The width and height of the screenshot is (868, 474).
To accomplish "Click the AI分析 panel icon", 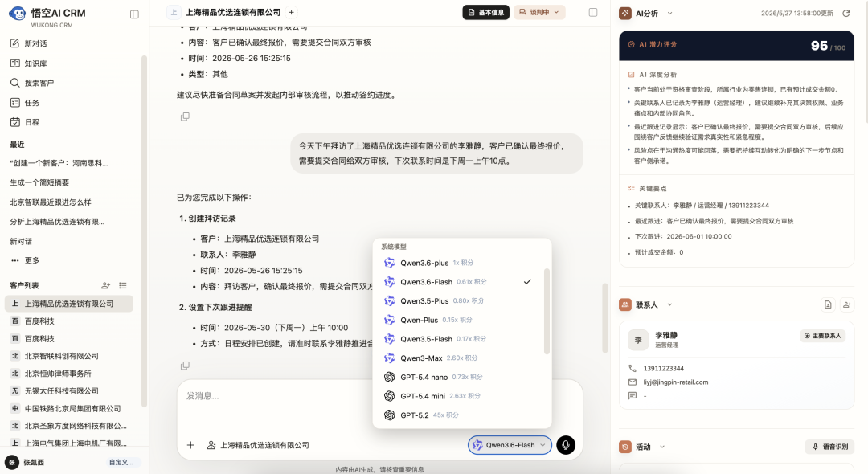I will [625, 14].
